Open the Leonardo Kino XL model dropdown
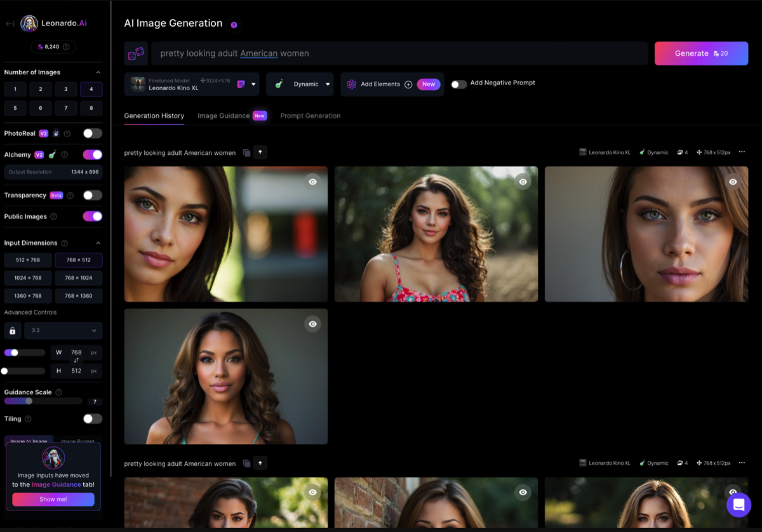 [253, 84]
